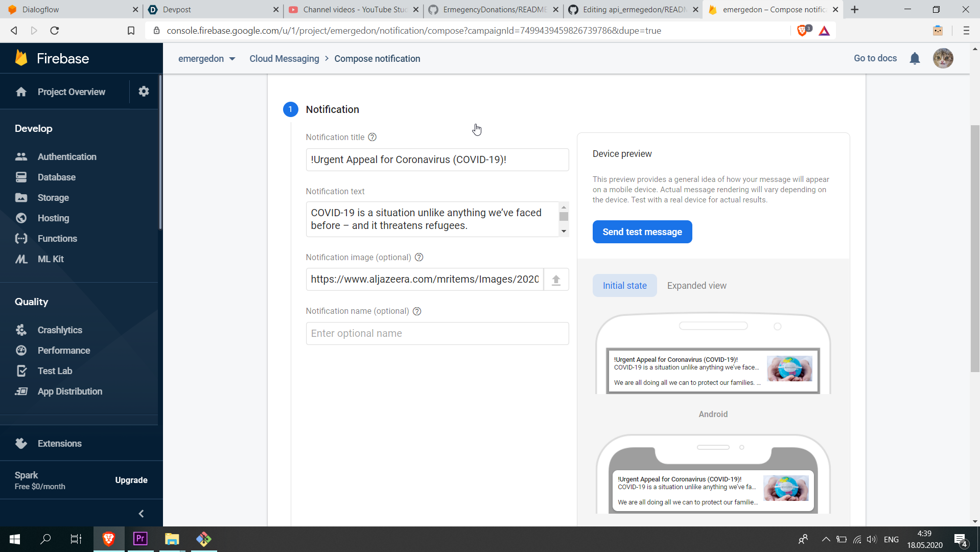Open Project Overview home icon
980x552 pixels.
(x=21, y=92)
